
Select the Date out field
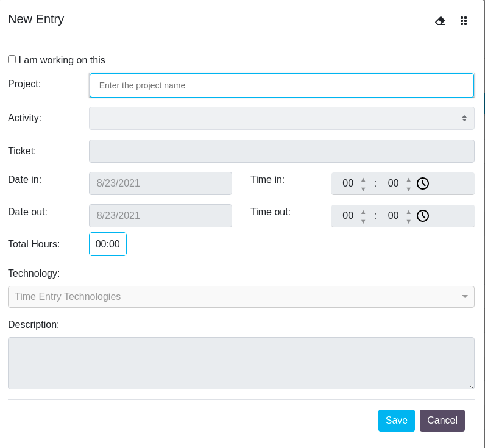click(x=160, y=216)
